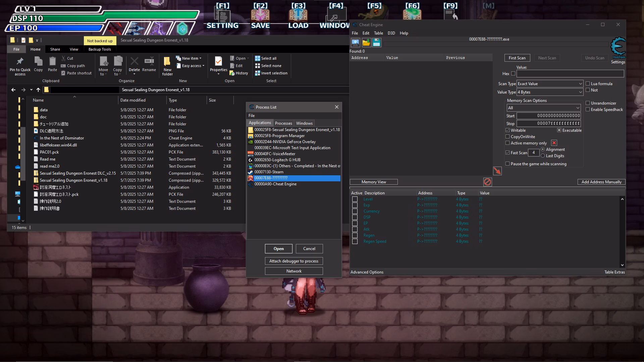Click Cheat Engine address list scrollbar down arrow
The height and width of the screenshot is (362, 644).
pos(622,265)
